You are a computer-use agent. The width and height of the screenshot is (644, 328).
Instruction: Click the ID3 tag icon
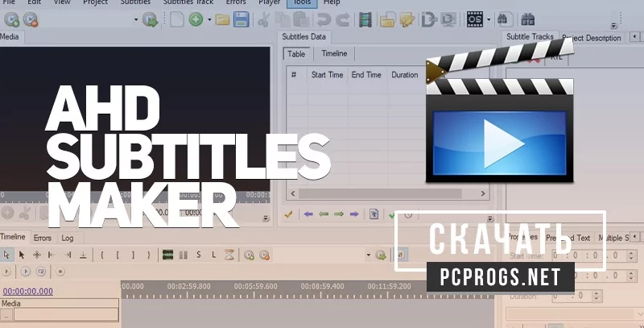coord(428,19)
